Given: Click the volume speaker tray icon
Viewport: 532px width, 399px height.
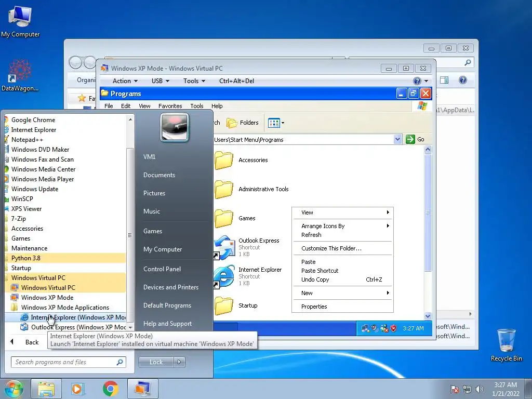Looking at the screenshot, I should coord(479,389).
